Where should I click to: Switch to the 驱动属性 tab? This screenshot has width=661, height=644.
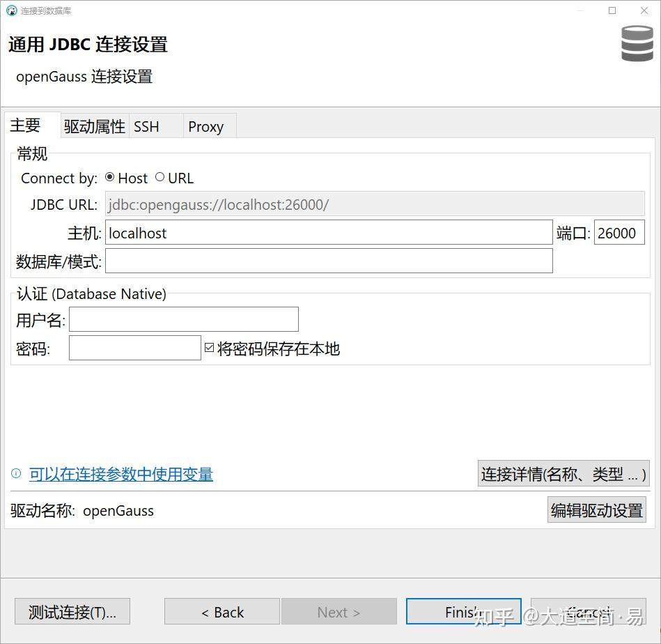pos(94,126)
